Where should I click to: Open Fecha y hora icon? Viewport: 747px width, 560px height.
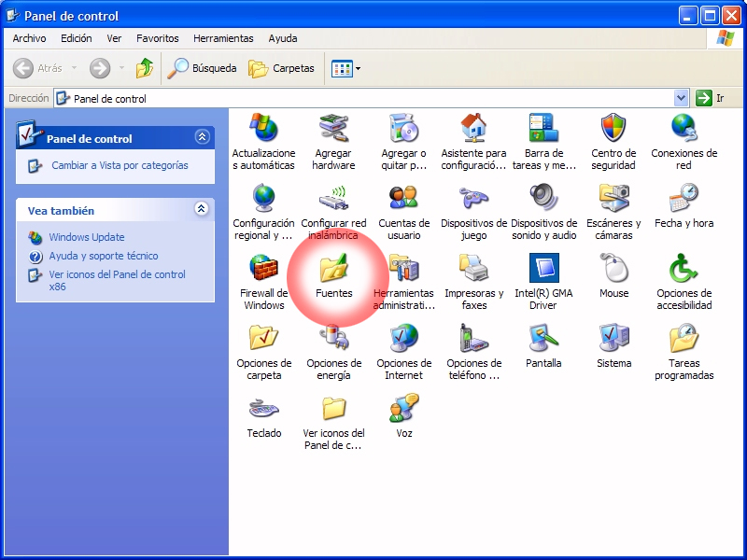684,198
